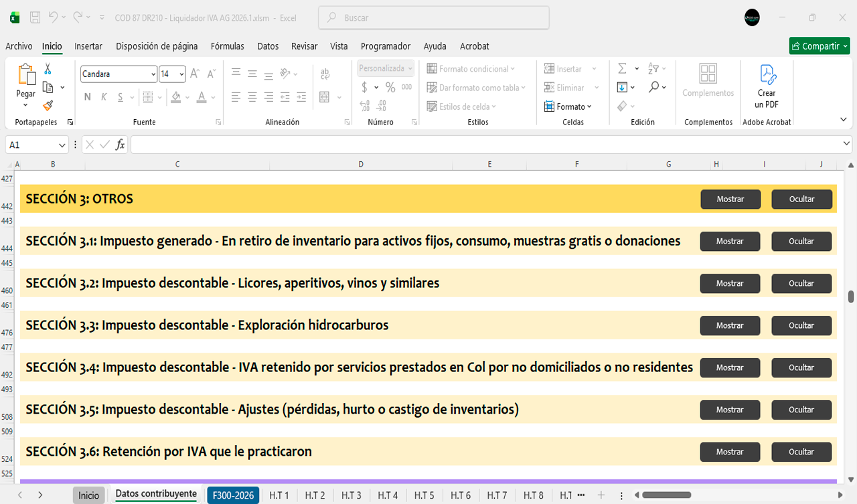Toggle bold N formatting
The height and width of the screenshot is (504, 857).
(x=87, y=97)
